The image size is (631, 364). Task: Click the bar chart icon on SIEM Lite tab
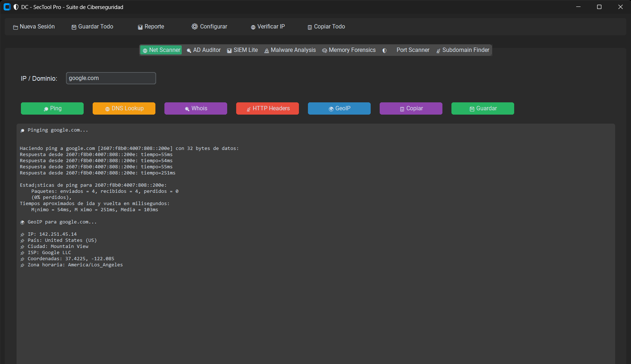pos(229,51)
